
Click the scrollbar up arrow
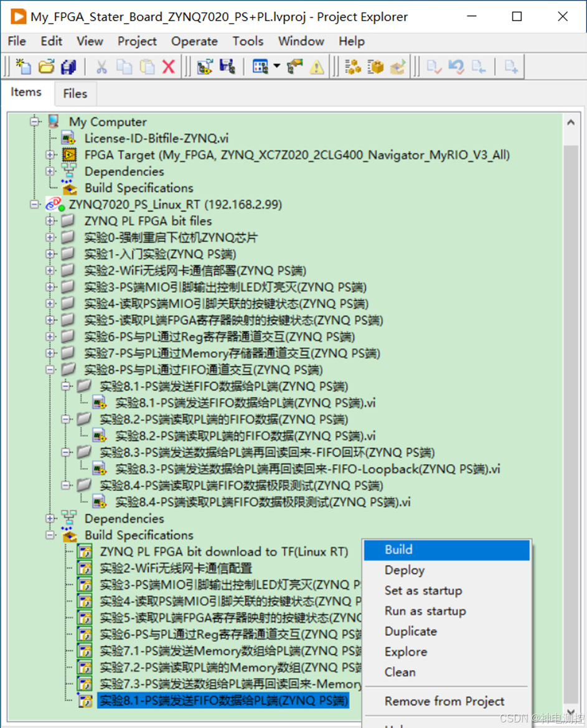click(x=571, y=122)
